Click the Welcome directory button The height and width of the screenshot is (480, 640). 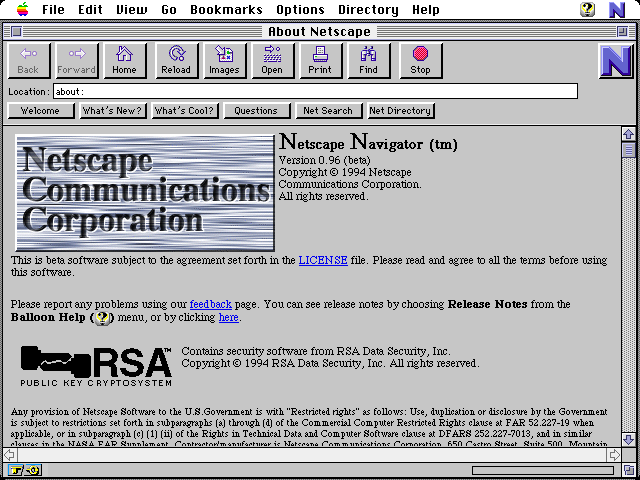tap(41, 111)
